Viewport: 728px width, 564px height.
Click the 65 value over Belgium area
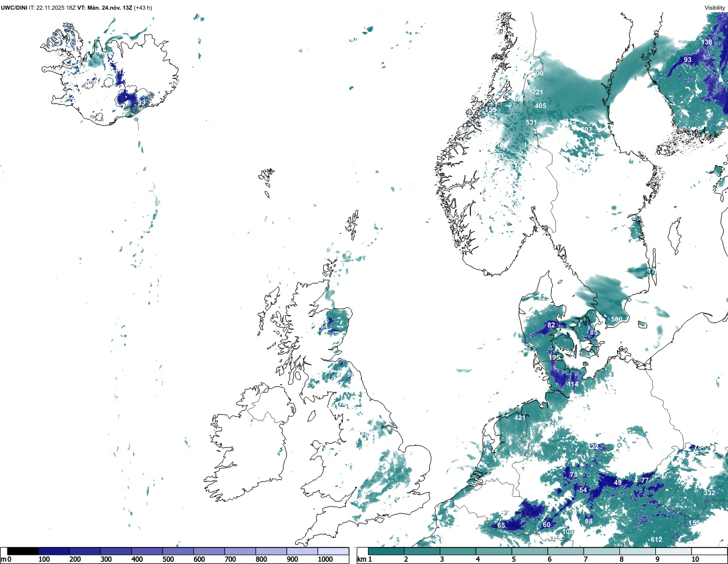[x=501, y=525]
